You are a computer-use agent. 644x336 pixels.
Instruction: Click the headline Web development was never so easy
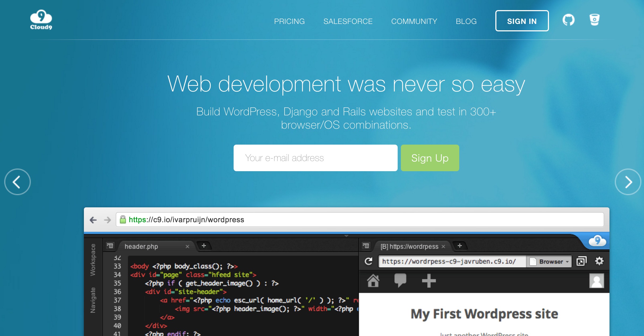[x=346, y=84]
